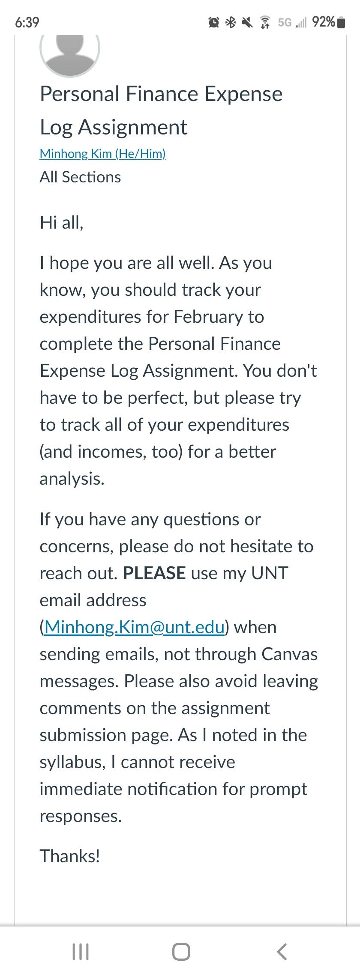
Task: Tap the muted sound status icon
Action: [x=247, y=22]
